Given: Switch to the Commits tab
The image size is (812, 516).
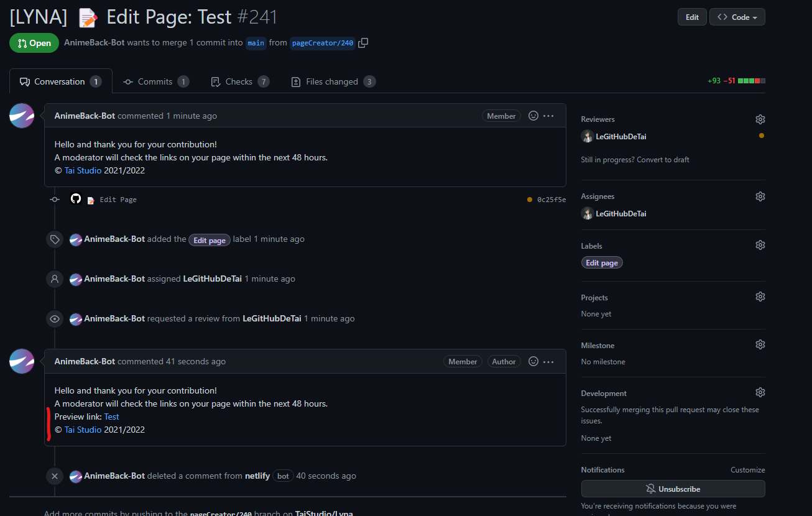Looking at the screenshot, I should click(156, 81).
